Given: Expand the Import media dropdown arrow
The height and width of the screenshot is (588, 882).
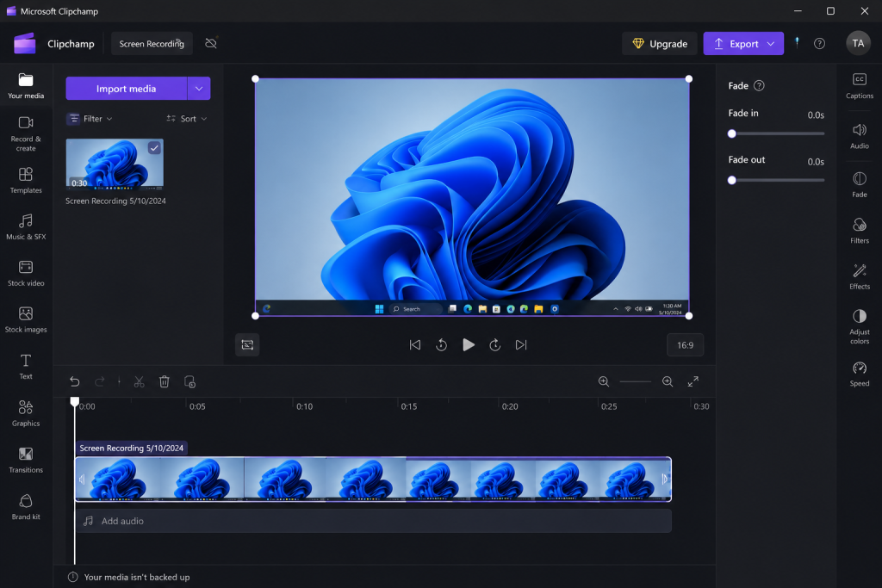Looking at the screenshot, I should [x=199, y=89].
